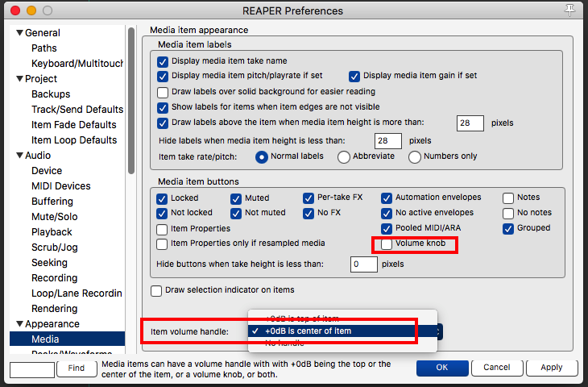Enable Draw selection indicator on items
Viewport: 588px width, 387px height.
click(156, 290)
